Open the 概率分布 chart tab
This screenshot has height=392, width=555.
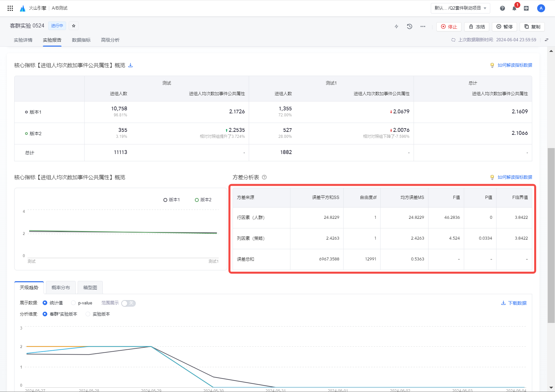[x=61, y=288]
